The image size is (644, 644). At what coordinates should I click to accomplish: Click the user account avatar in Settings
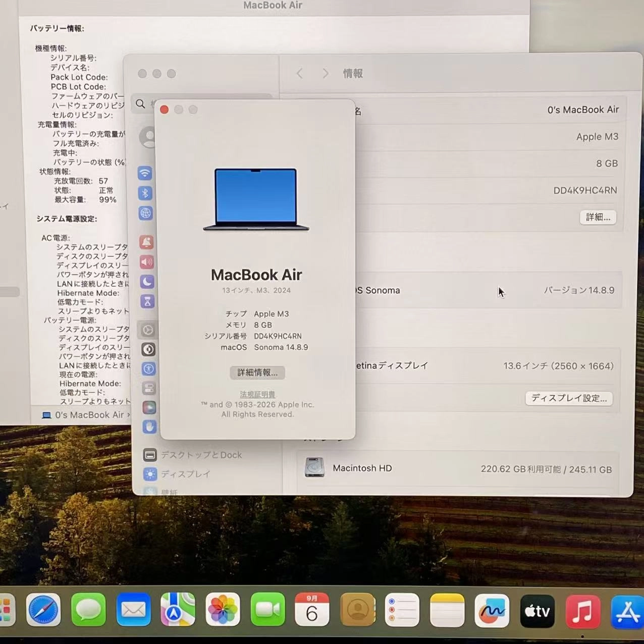pos(148,137)
